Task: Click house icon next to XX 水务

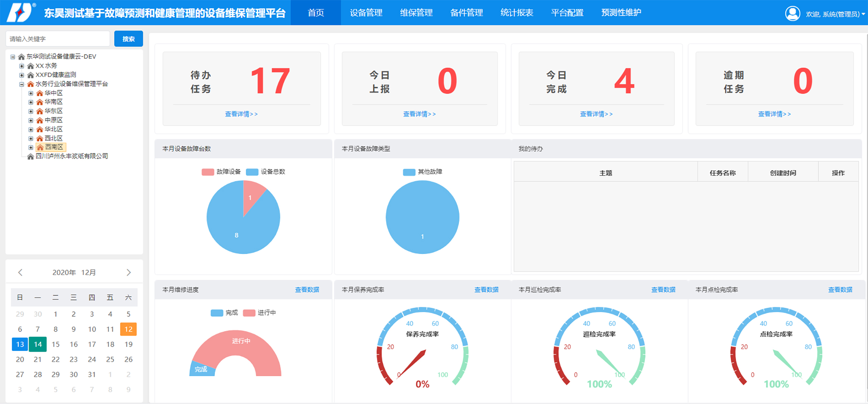Action: (31, 66)
